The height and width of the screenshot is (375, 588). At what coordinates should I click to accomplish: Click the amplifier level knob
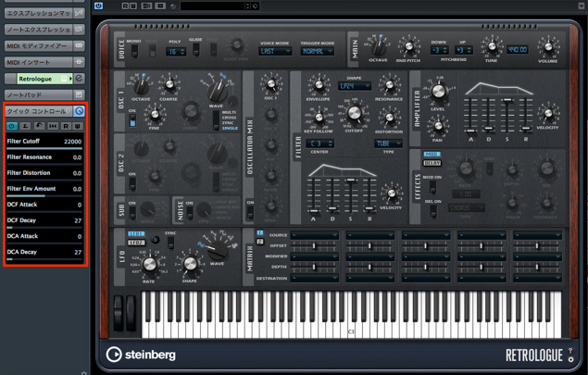[438, 91]
